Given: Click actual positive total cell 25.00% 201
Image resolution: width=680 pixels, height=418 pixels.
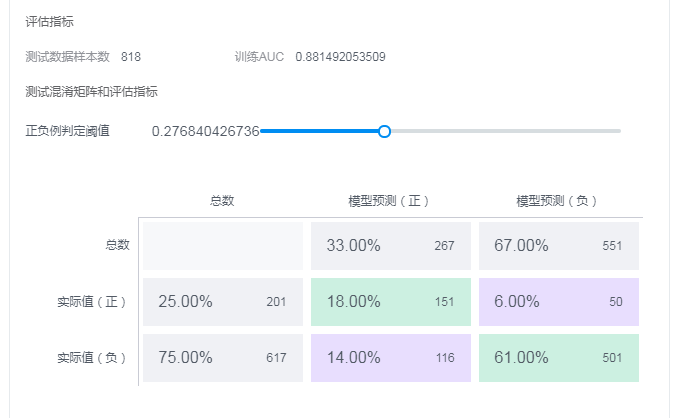Looking at the screenshot, I should click(x=223, y=302).
